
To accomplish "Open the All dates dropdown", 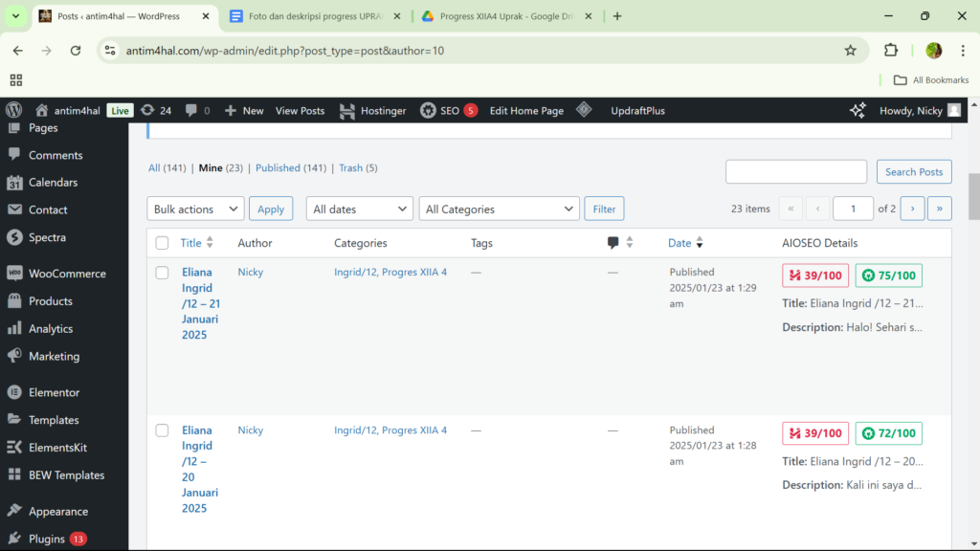I will click(360, 209).
